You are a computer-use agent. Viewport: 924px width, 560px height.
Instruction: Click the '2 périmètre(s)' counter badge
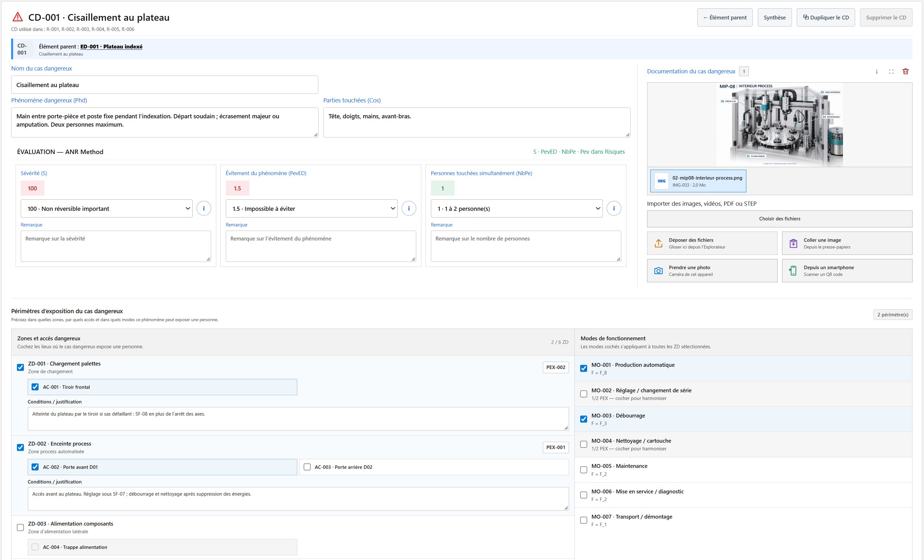[893, 315]
